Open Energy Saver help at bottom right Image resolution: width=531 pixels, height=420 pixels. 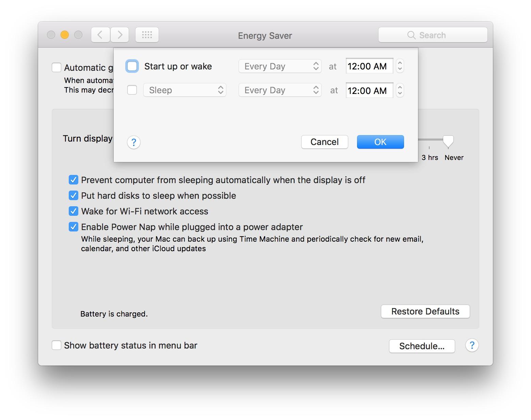(x=472, y=345)
